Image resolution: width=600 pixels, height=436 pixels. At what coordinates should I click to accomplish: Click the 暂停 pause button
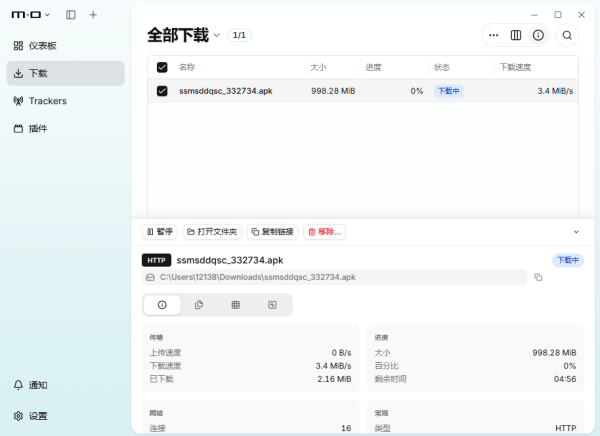(x=160, y=232)
